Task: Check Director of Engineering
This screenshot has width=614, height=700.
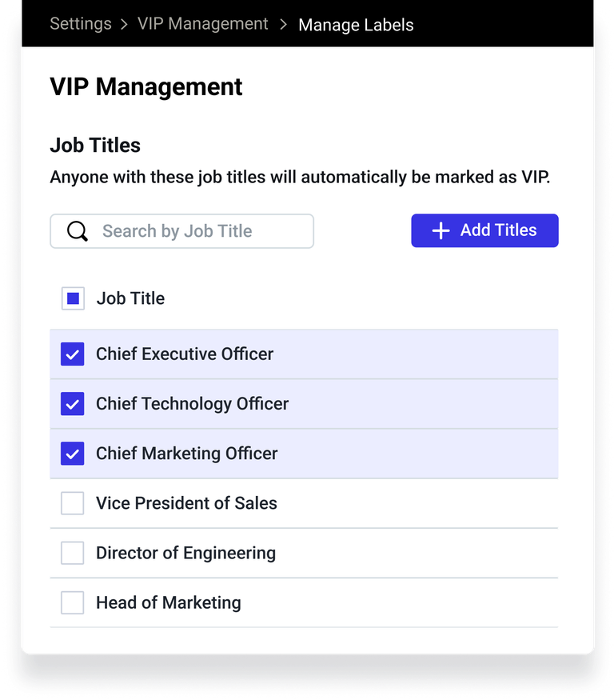Action: tap(72, 552)
